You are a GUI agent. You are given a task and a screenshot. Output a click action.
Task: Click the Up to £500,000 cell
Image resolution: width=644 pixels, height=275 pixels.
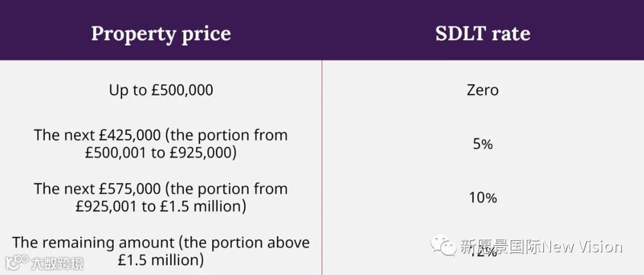(161, 90)
